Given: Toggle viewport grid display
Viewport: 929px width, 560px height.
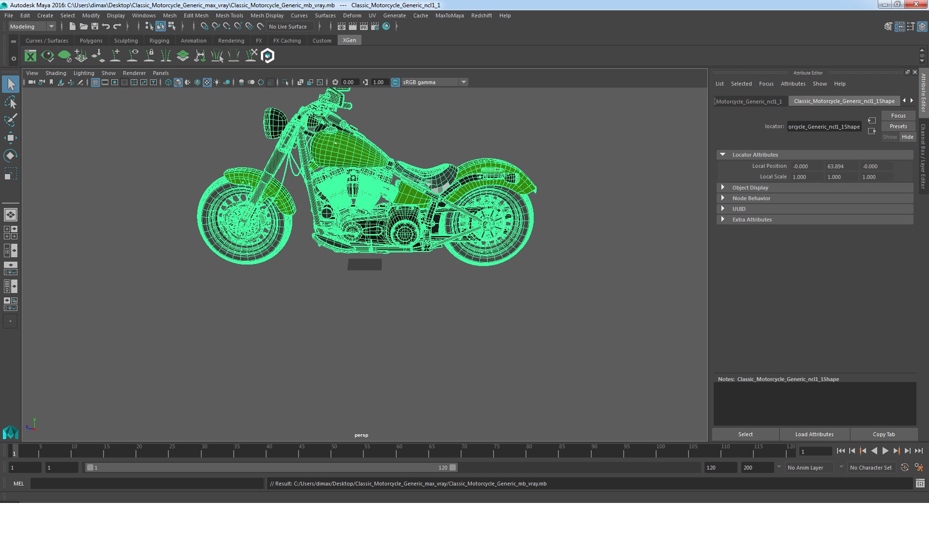Looking at the screenshot, I should 95,82.
